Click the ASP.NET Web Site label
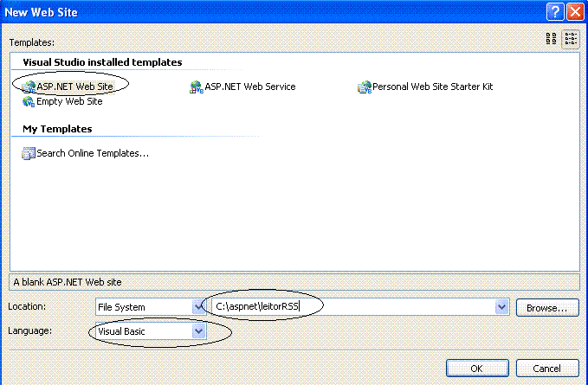Viewport: 588px width, 385px height. coord(75,87)
